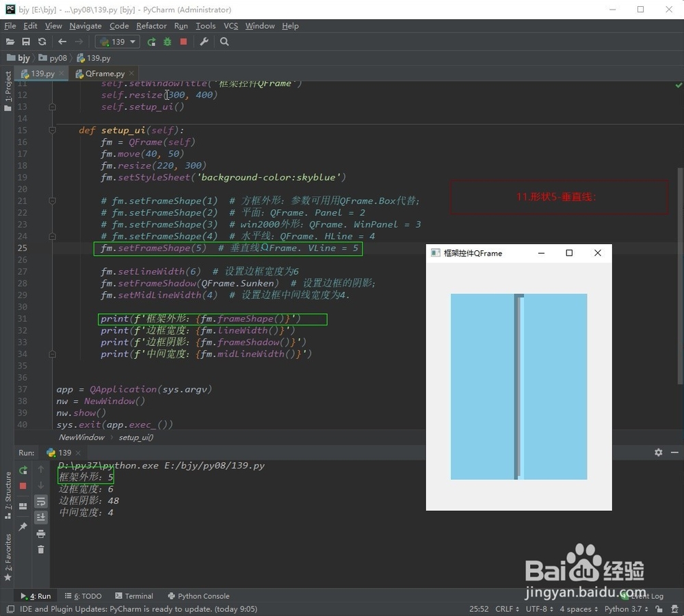Open the Help menu

(290, 26)
